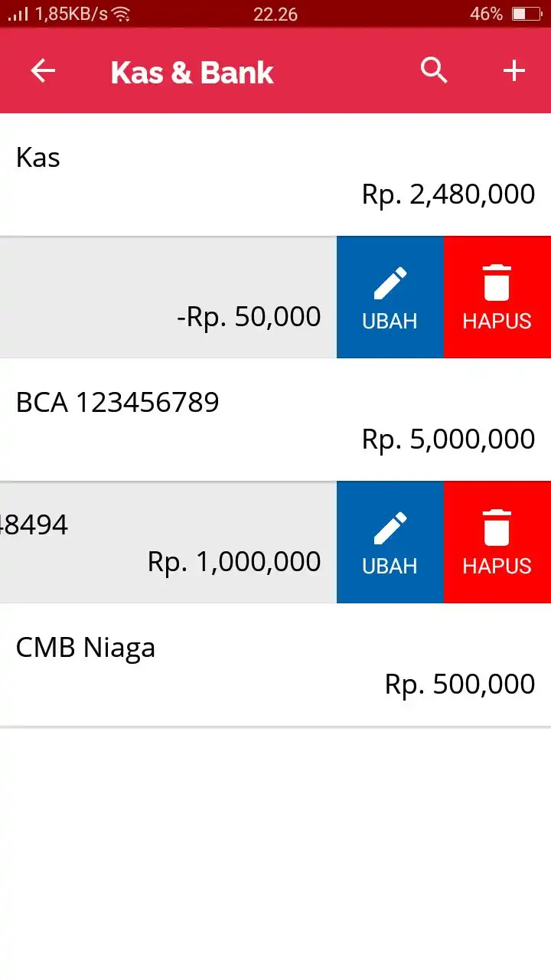Tap UBAH pencil beside -Rp. 50,000
The image size is (551, 980).
tap(390, 297)
